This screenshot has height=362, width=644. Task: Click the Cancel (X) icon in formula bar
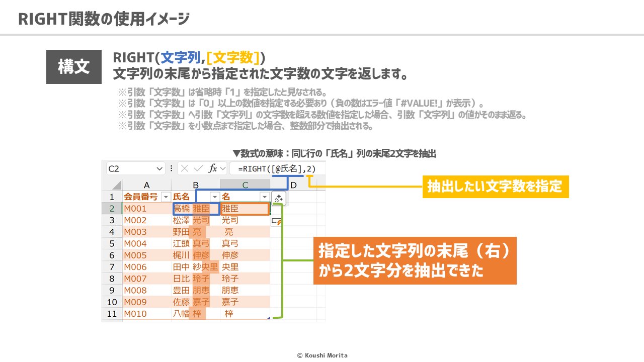click(x=185, y=169)
